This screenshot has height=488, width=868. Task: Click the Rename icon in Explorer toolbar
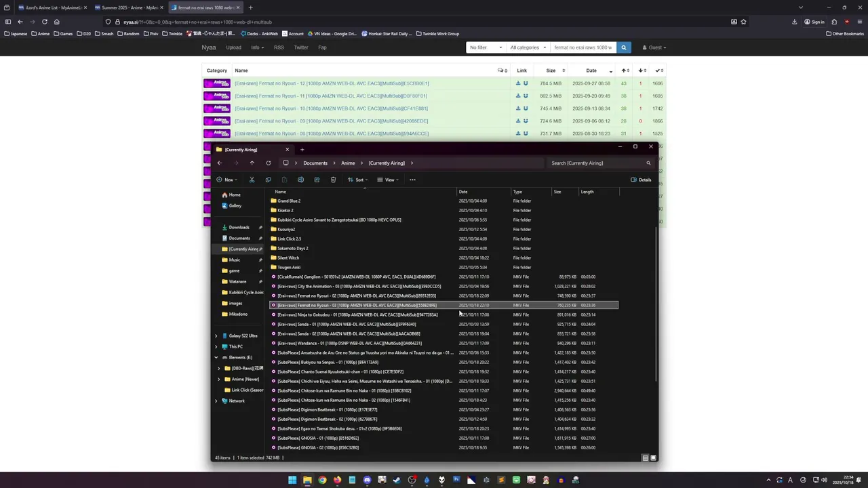point(300,180)
